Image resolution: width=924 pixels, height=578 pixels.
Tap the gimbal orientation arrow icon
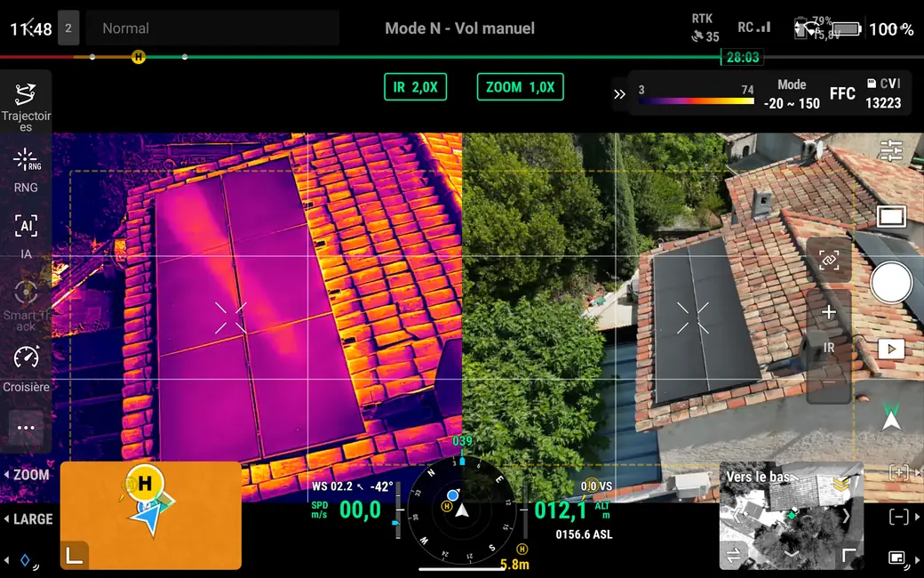pyautogui.click(x=891, y=417)
